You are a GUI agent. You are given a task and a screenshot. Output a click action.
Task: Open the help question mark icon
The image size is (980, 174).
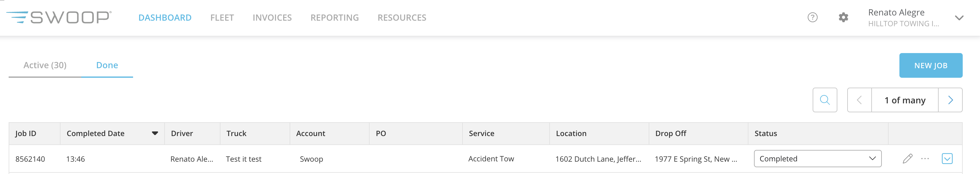[812, 18]
